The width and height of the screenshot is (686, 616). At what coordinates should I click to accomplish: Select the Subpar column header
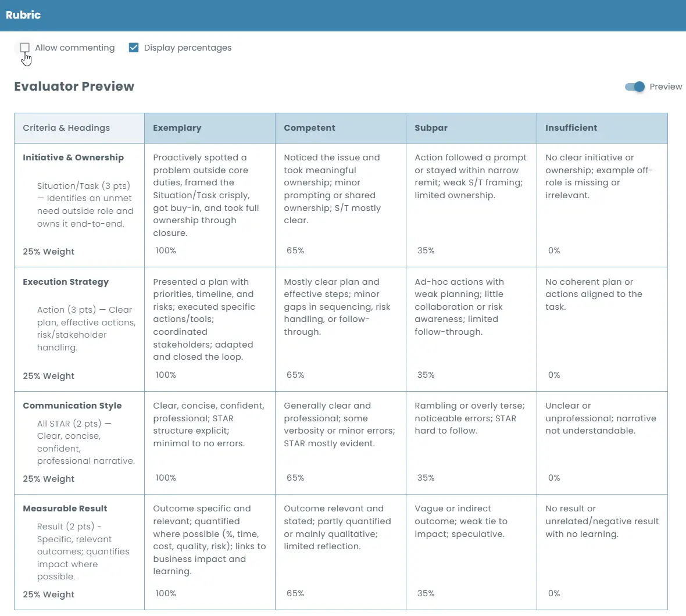[431, 128]
